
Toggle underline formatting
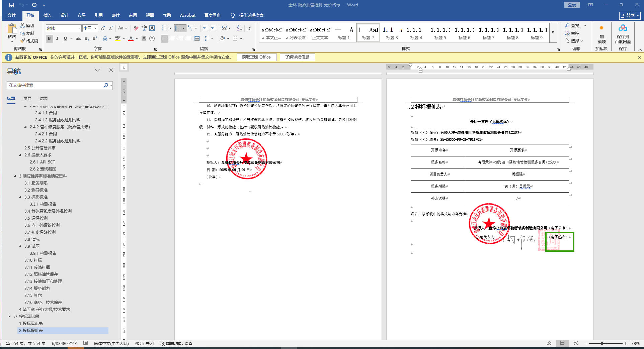coord(65,38)
